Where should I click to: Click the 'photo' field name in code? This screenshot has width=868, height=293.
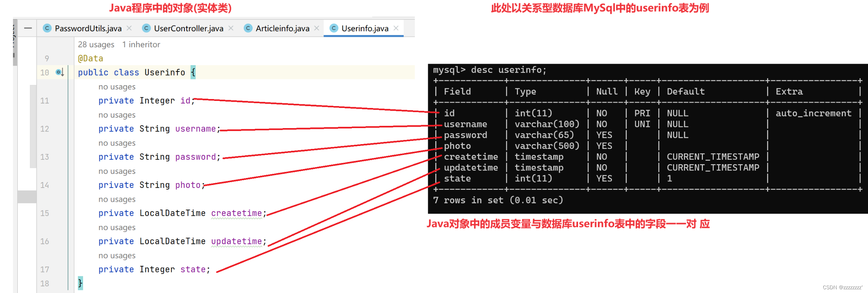(188, 185)
